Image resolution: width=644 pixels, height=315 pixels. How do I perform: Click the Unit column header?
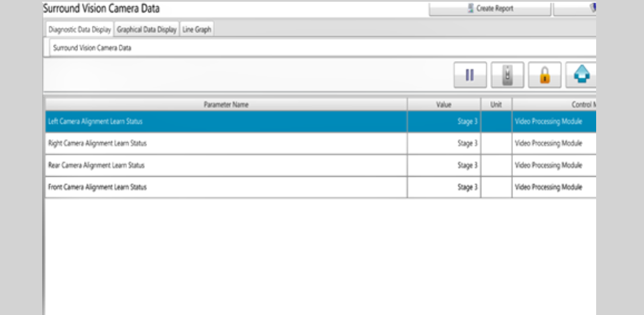(x=496, y=104)
